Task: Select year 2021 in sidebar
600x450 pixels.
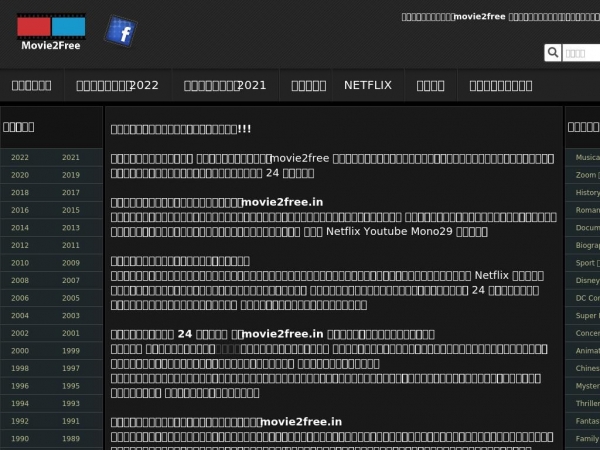Action: coord(71,157)
